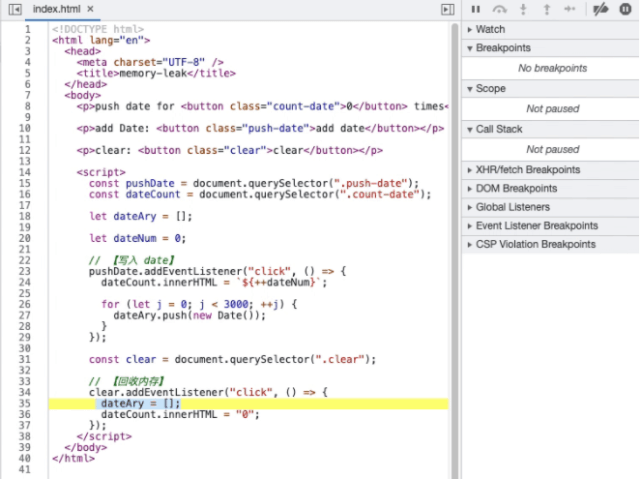The image size is (641, 479).
Task: Click the 'for (let j = 0' loop line
Action: point(199,304)
